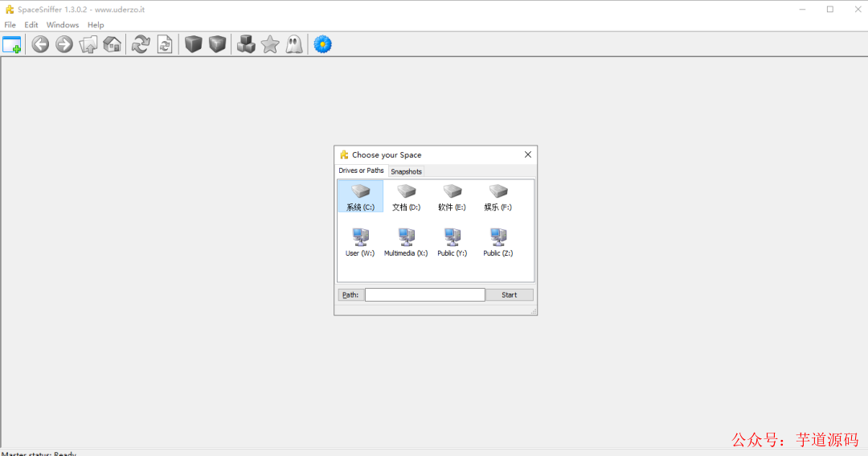Click the ghost icon in toolbar
This screenshot has height=456, width=868.
[x=294, y=44]
